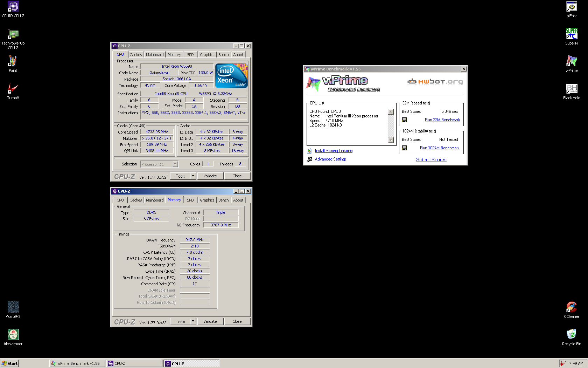Switch to SPD tab in top CPU-Z window

point(190,55)
